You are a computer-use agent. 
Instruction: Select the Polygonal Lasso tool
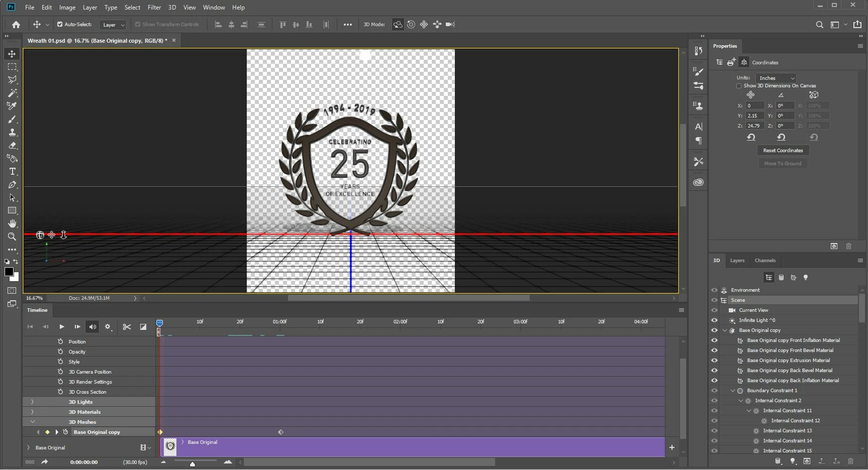[12, 80]
